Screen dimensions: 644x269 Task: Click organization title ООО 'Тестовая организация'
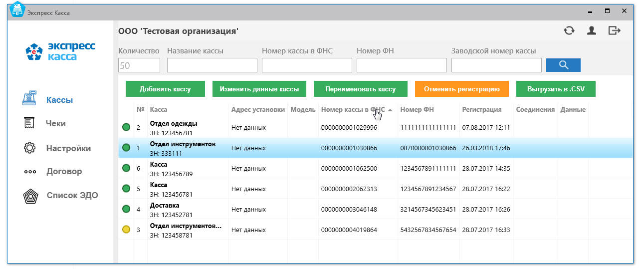[x=178, y=31]
